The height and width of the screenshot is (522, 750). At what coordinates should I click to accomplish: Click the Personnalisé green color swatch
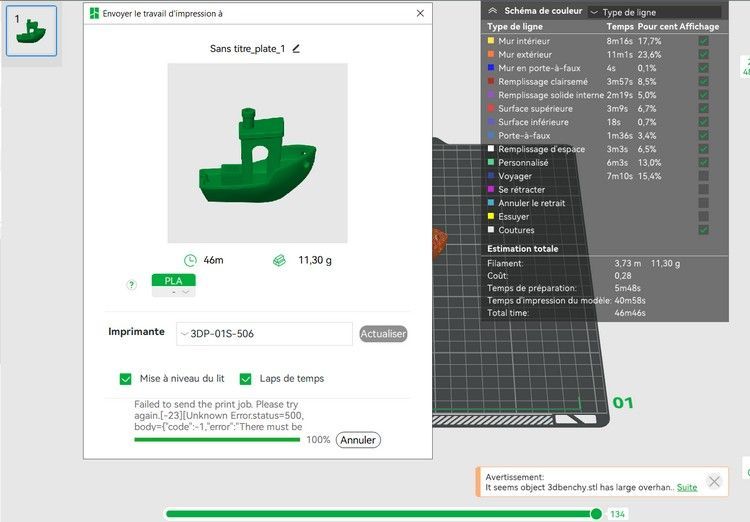coord(491,162)
